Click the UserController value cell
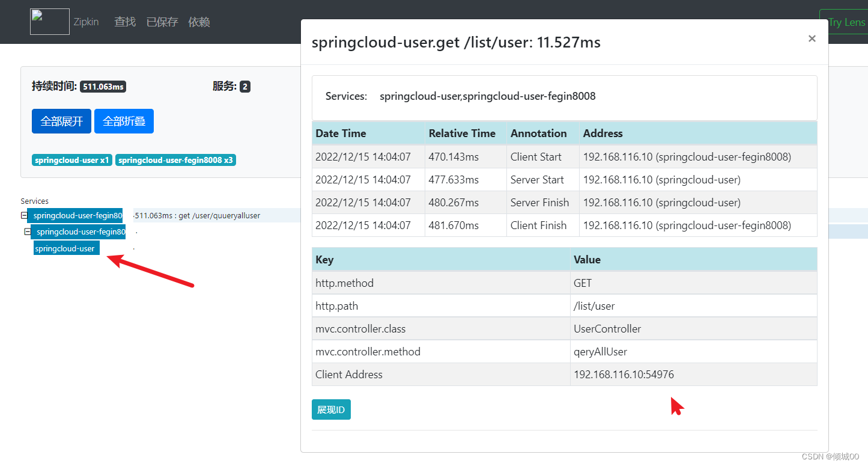The width and height of the screenshot is (868, 466). [694, 328]
